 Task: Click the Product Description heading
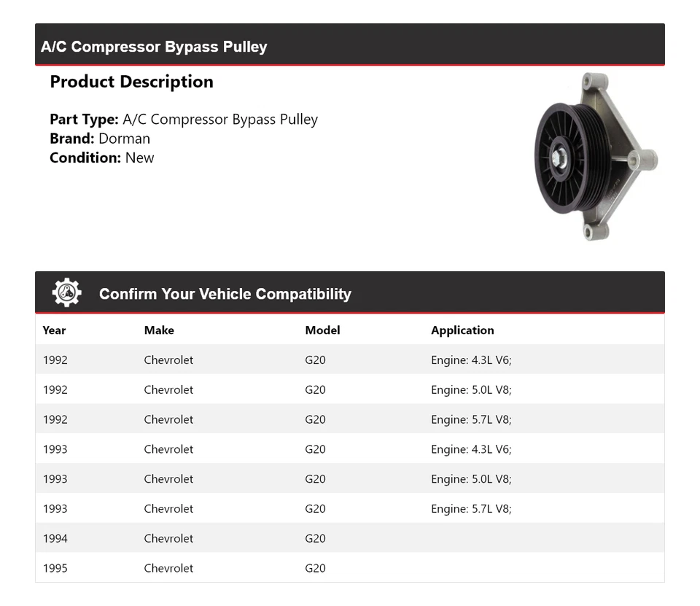pos(131,82)
